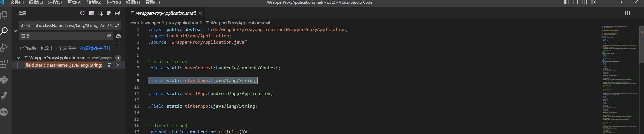Open the 选择(S) menu
The width and height of the screenshot is (644, 134).
coord(55,2)
